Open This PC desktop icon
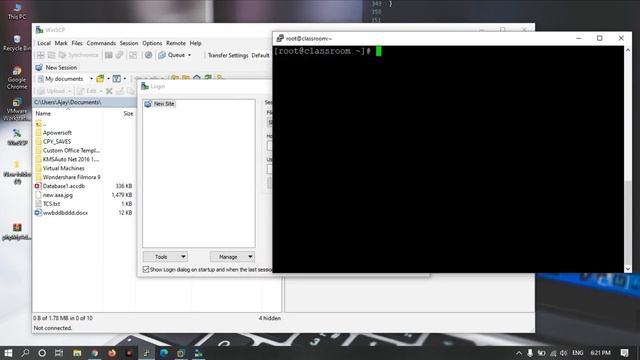 click(17, 11)
